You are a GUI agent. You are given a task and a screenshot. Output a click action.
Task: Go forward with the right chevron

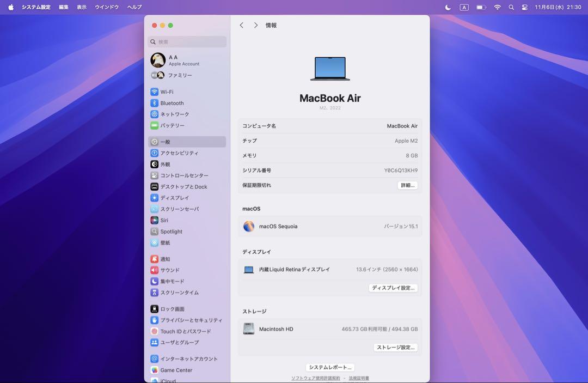(x=256, y=25)
